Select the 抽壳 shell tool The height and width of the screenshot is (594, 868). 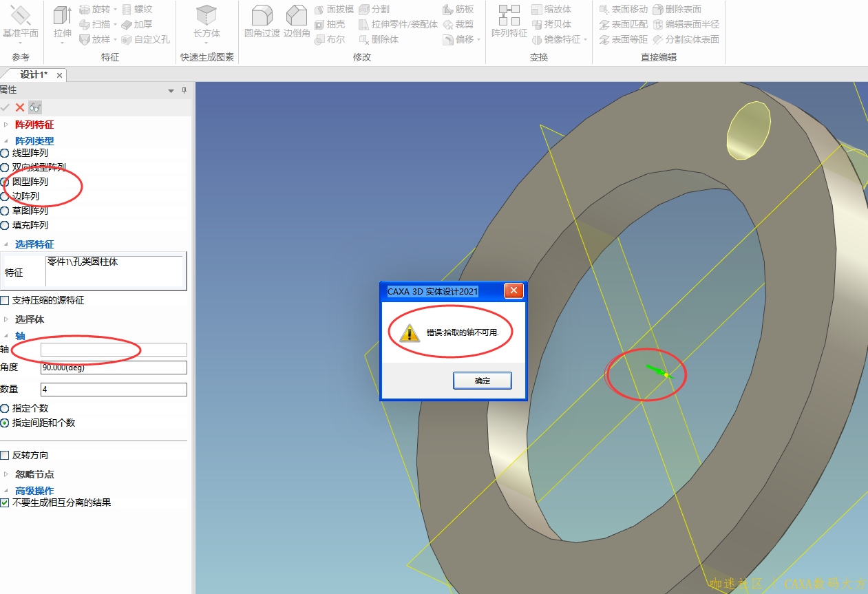(x=330, y=24)
